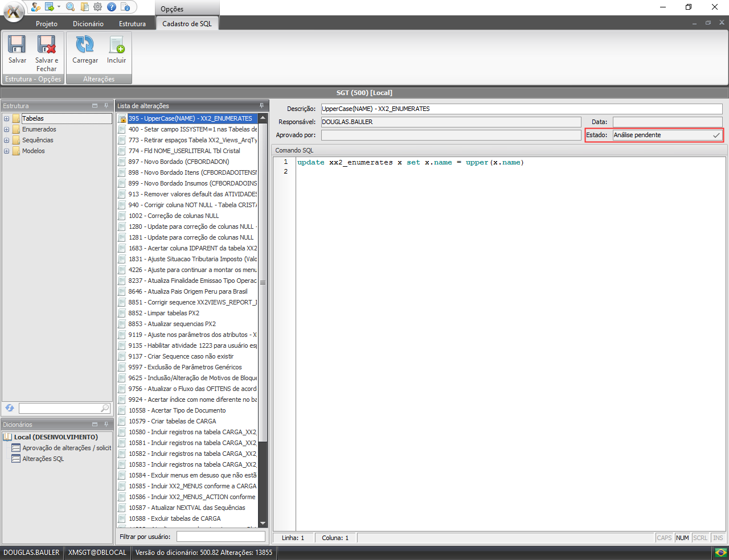Viewport: 729px width, 560px height.
Task: Click in the Estrutura search input box
Action: [60, 408]
